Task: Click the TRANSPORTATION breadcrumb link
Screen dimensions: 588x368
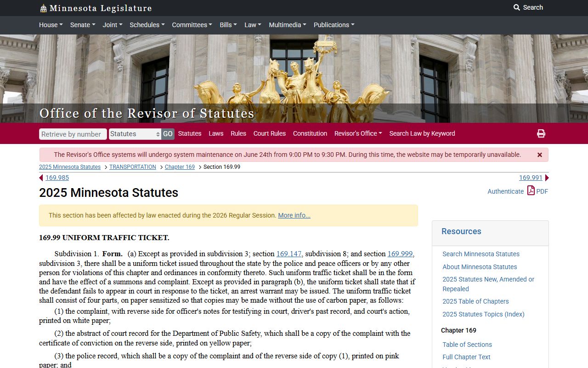Action: click(133, 167)
